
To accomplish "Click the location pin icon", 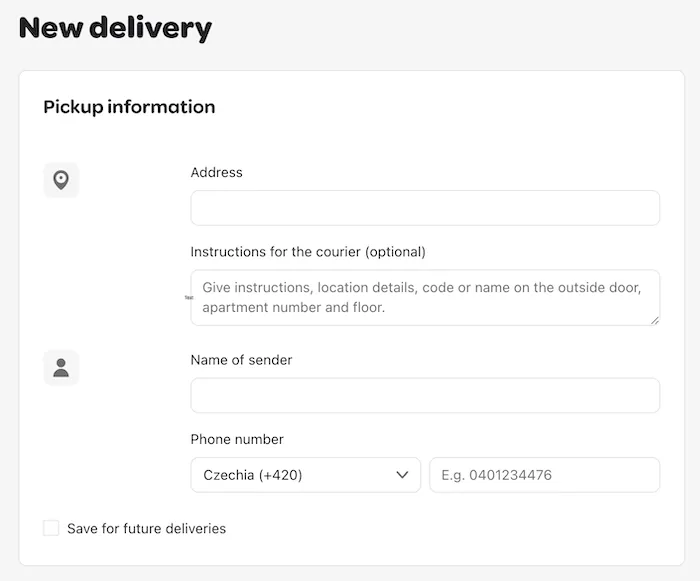I will pyautogui.click(x=61, y=180).
